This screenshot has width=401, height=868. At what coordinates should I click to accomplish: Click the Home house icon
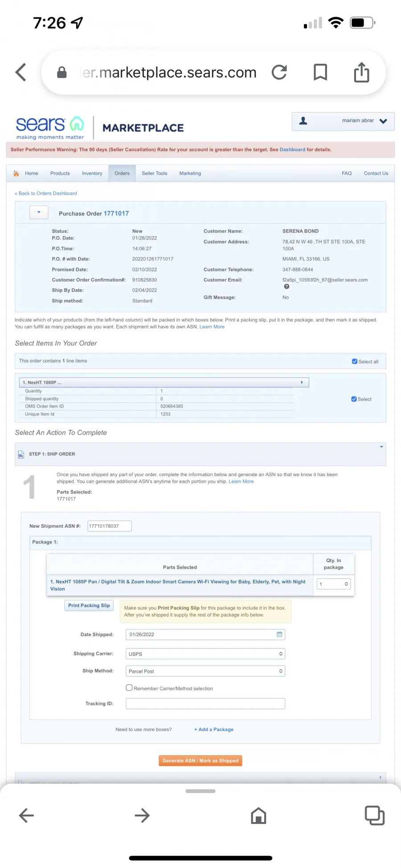pos(16,173)
